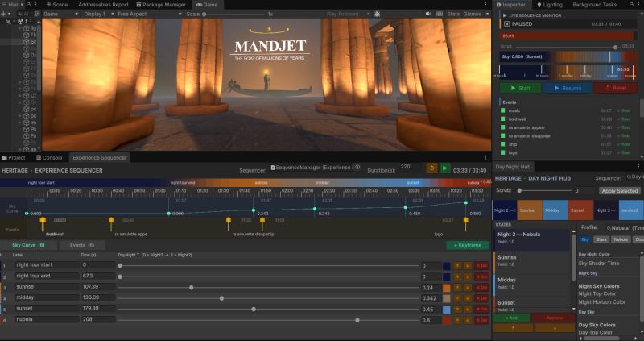Toggle the debug bug icon in Game toolbar
This screenshot has height=341, width=644.
pos(377,14)
